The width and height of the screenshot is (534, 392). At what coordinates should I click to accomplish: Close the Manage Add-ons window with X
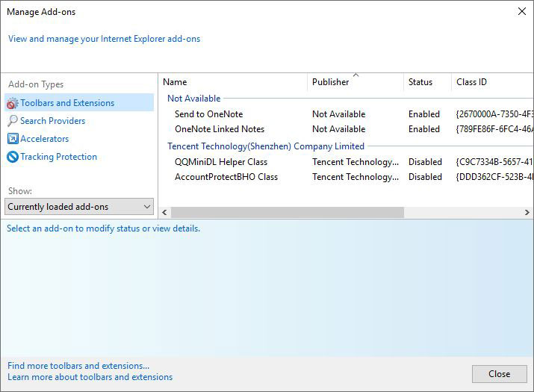click(x=522, y=12)
